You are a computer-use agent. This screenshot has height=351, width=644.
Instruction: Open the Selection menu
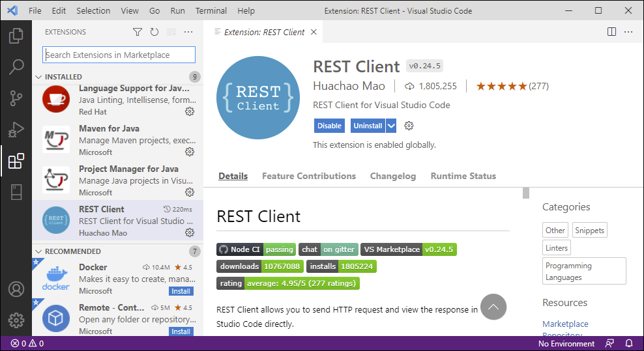[x=93, y=10]
